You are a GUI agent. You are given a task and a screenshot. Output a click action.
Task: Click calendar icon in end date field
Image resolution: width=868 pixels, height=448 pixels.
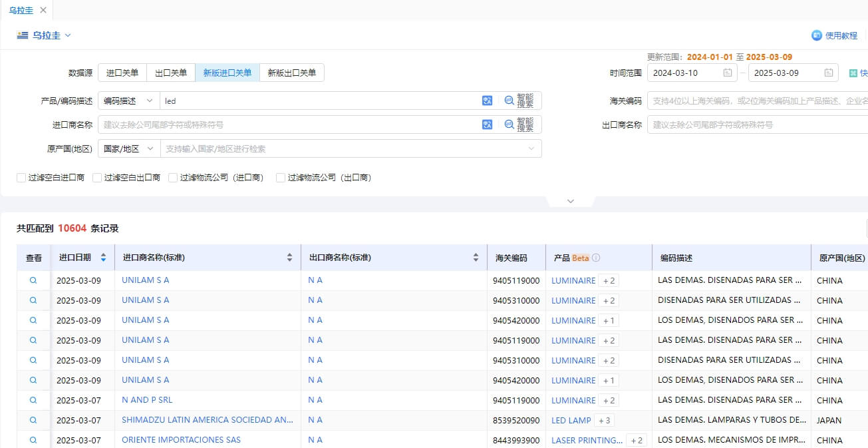(x=829, y=73)
